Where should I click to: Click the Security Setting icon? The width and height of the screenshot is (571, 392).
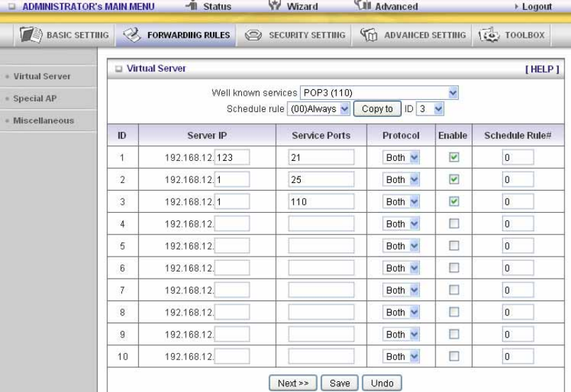pos(253,35)
